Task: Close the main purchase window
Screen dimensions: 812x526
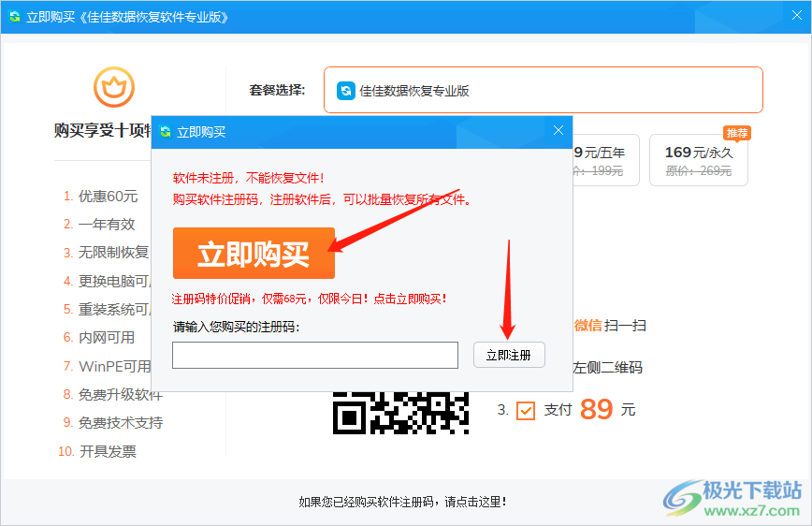Action: pyautogui.click(x=797, y=16)
